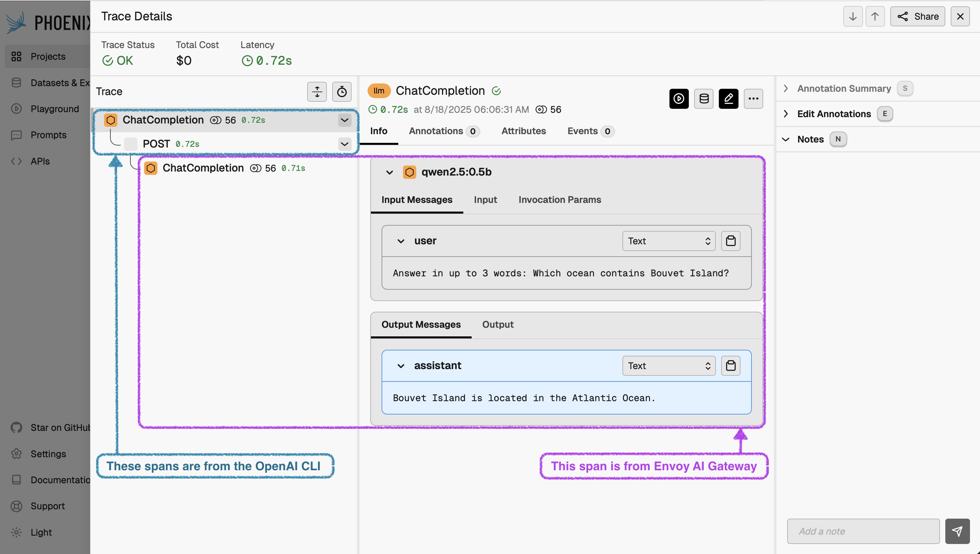Image resolution: width=980 pixels, height=554 pixels.
Task: Open the span in Playground replay icon
Action: (678, 98)
